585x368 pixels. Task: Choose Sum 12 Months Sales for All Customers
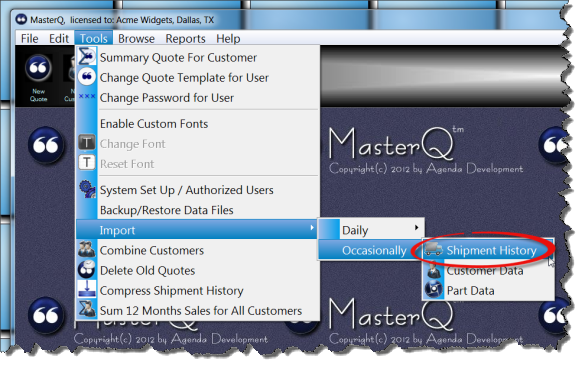[198, 311]
